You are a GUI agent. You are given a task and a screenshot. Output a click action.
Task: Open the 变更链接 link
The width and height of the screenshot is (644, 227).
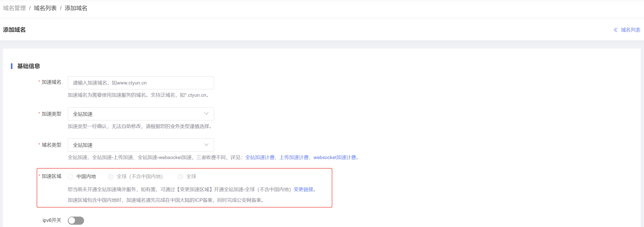point(303,190)
